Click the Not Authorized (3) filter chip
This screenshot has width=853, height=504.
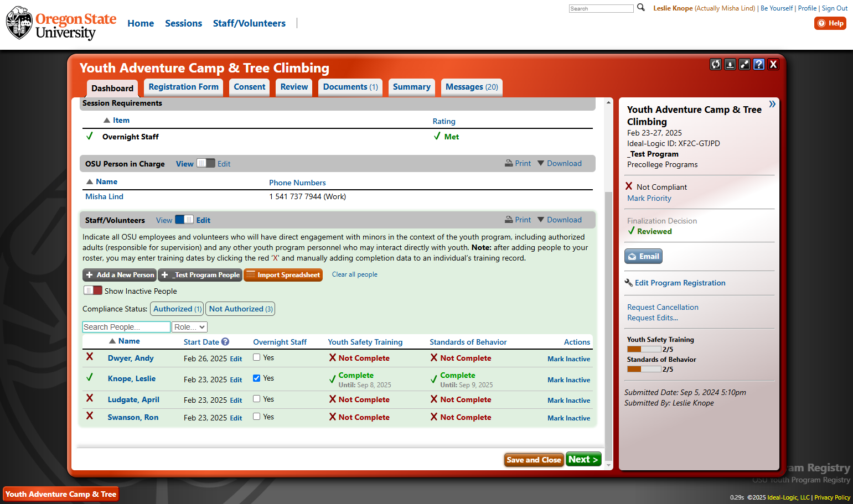click(x=241, y=309)
